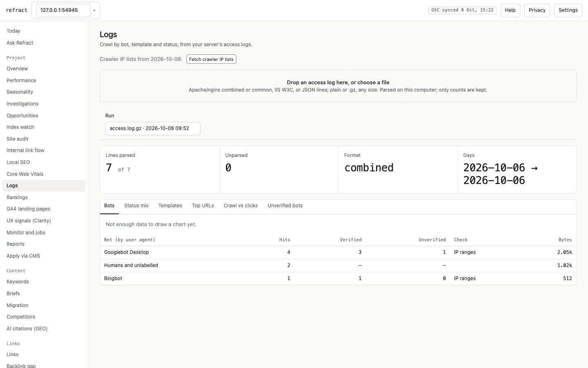The width and height of the screenshot is (588, 368).
Task: Switch to the Status mix tab
Action: [136, 206]
